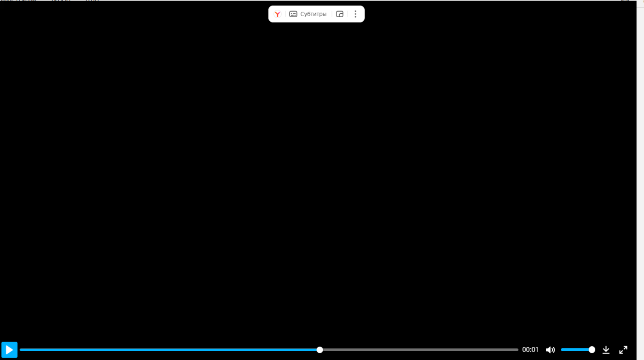
Task: Download the video with the arrow icon
Action: (606, 350)
